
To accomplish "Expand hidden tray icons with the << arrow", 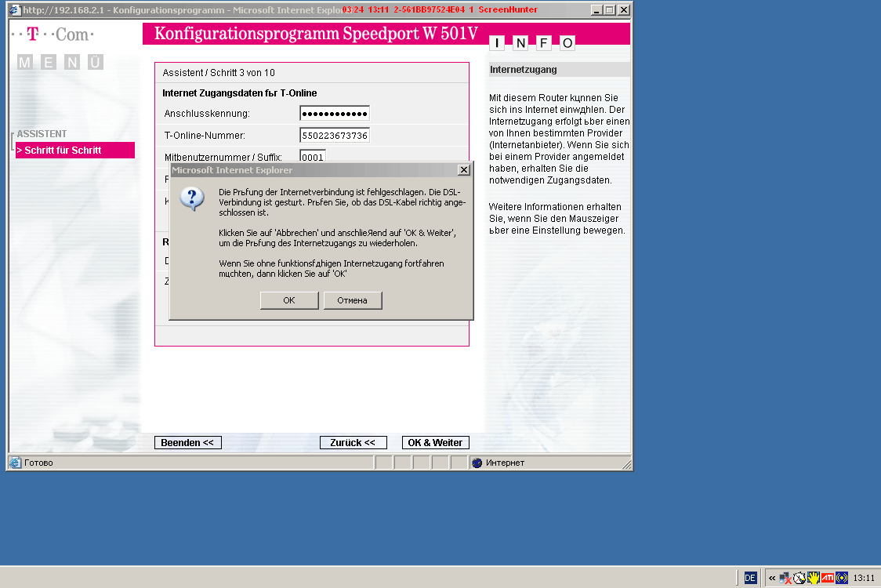I will [772, 578].
